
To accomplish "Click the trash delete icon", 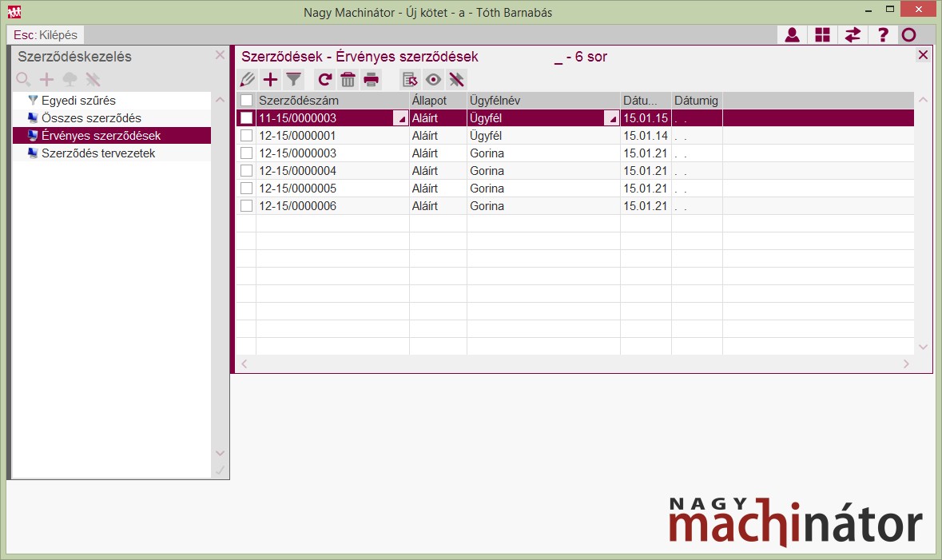I will (x=348, y=79).
